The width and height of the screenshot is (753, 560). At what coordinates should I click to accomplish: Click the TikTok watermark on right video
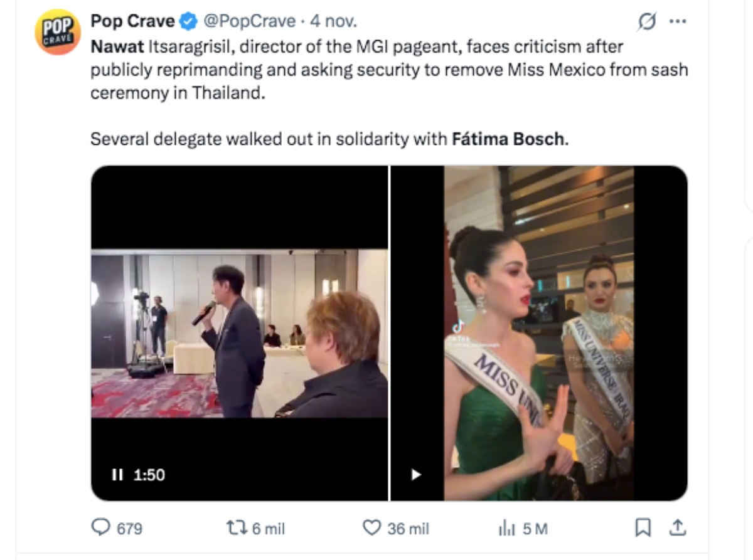(459, 327)
